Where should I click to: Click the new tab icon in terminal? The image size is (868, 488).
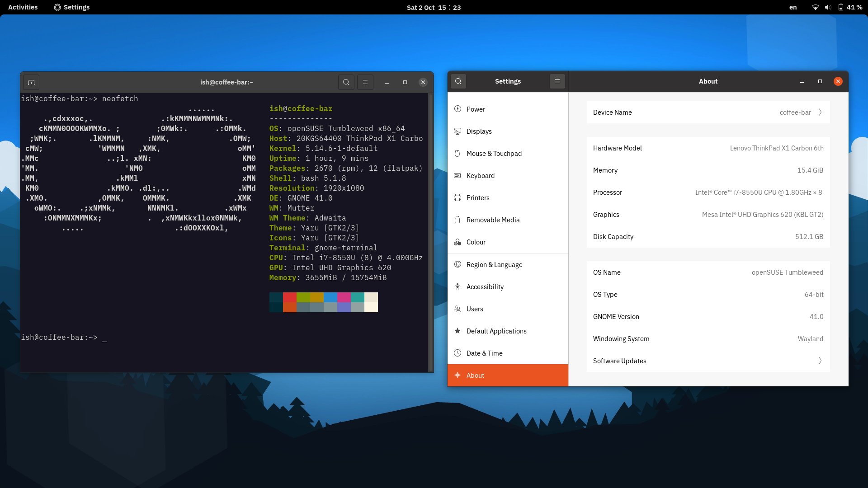point(31,82)
